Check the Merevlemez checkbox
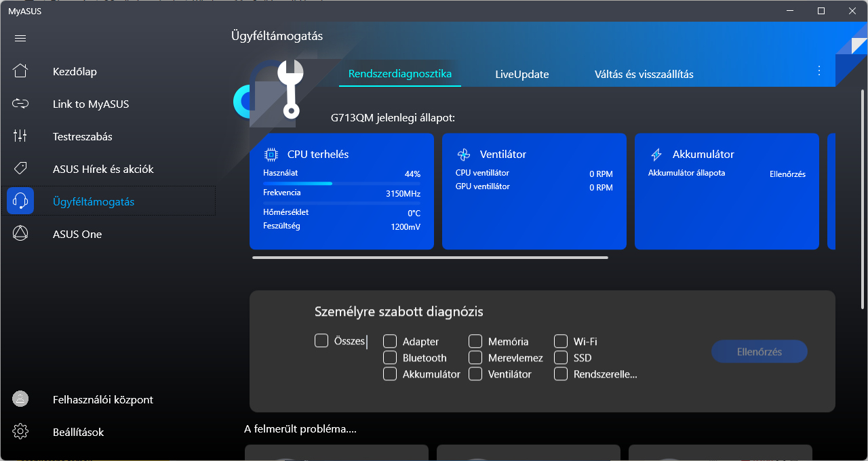868x461 pixels. click(475, 357)
